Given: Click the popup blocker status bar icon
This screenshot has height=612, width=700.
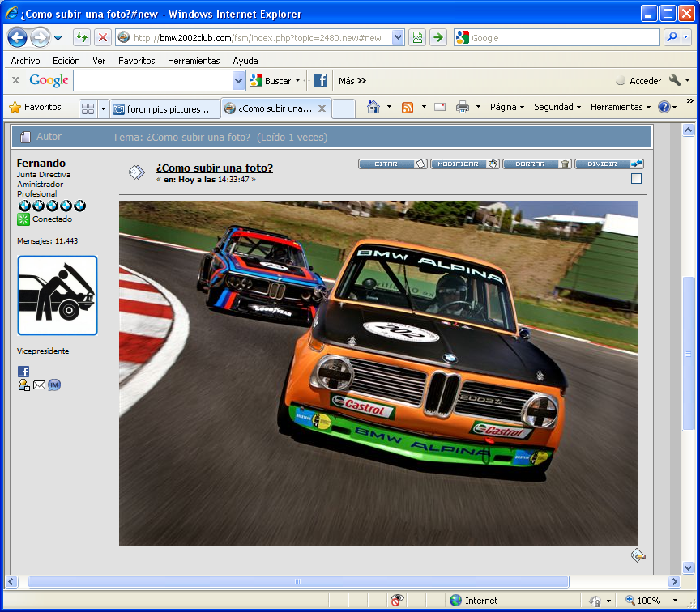Looking at the screenshot, I should click(396, 600).
